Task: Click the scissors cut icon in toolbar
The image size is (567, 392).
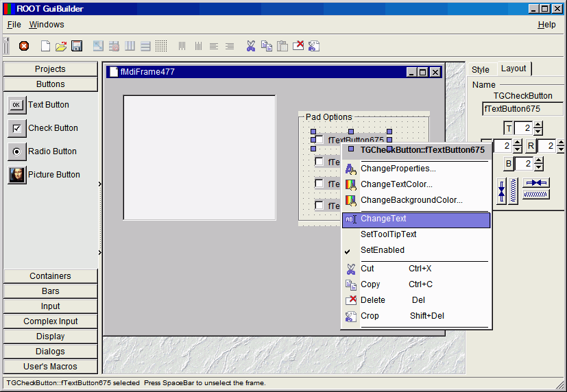Action: point(251,46)
